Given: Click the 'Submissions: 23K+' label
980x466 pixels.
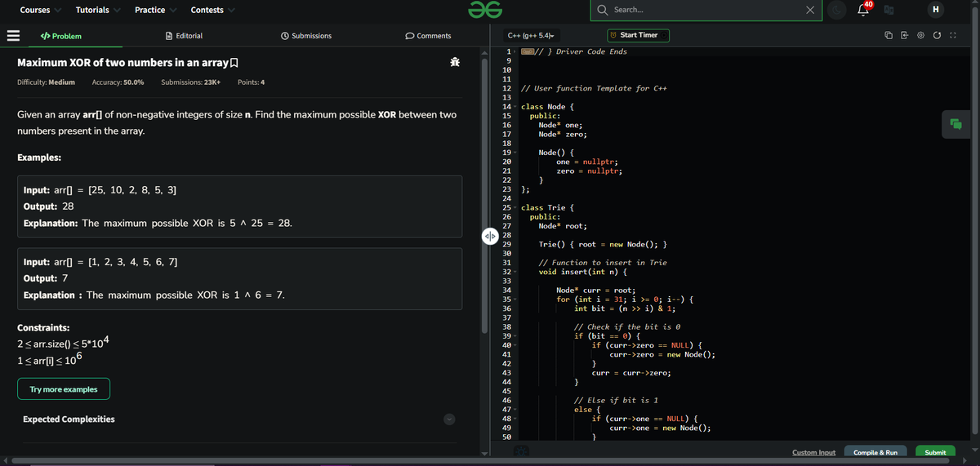Looking at the screenshot, I should pyautogui.click(x=191, y=82).
